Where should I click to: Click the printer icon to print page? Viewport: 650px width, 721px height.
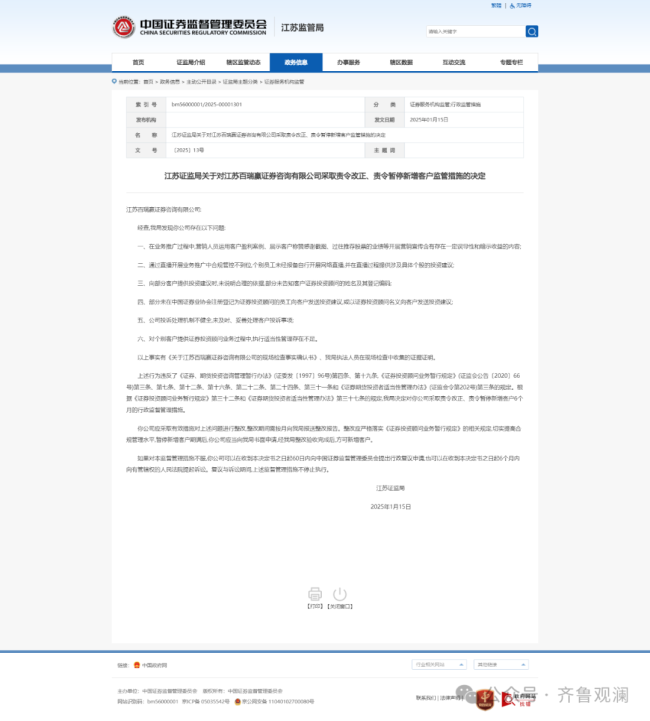[315, 594]
